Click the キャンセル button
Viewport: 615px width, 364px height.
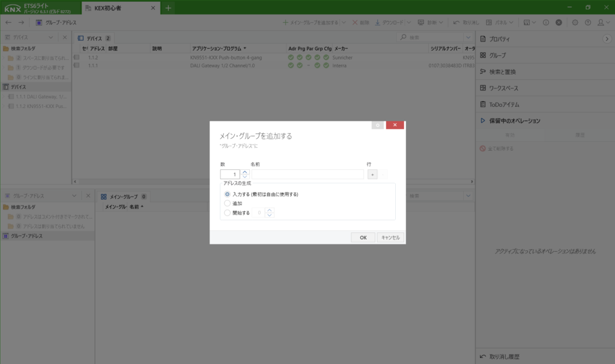pyautogui.click(x=390, y=237)
